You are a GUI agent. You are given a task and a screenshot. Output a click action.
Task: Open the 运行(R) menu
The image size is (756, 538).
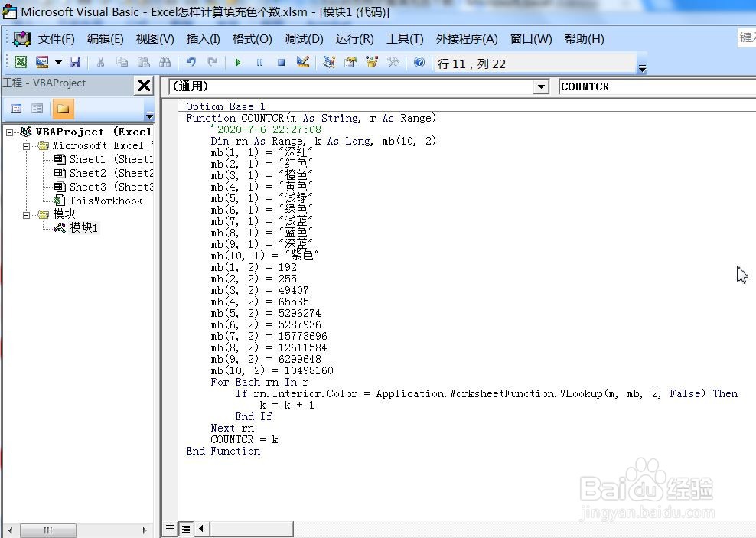coord(354,39)
